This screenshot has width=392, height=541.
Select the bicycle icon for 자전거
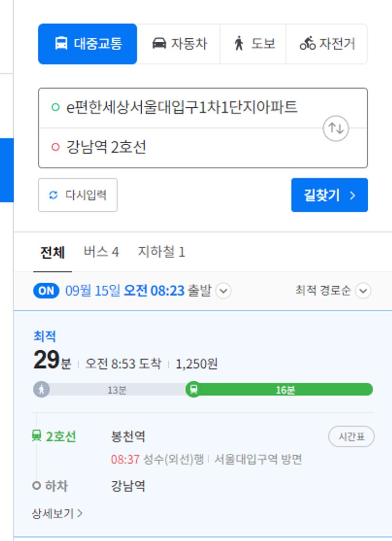(x=307, y=44)
